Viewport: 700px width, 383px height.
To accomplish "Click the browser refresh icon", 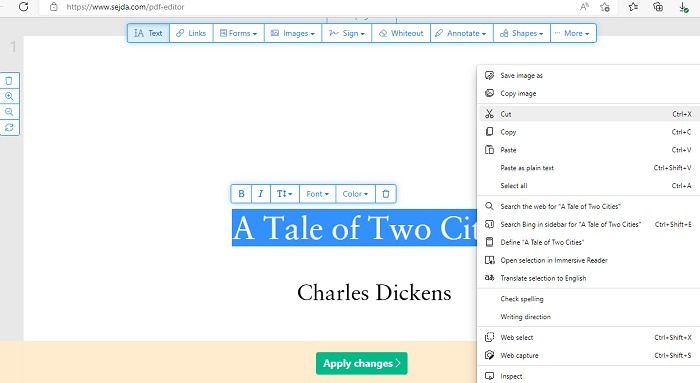I will click(x=24, y=7).
